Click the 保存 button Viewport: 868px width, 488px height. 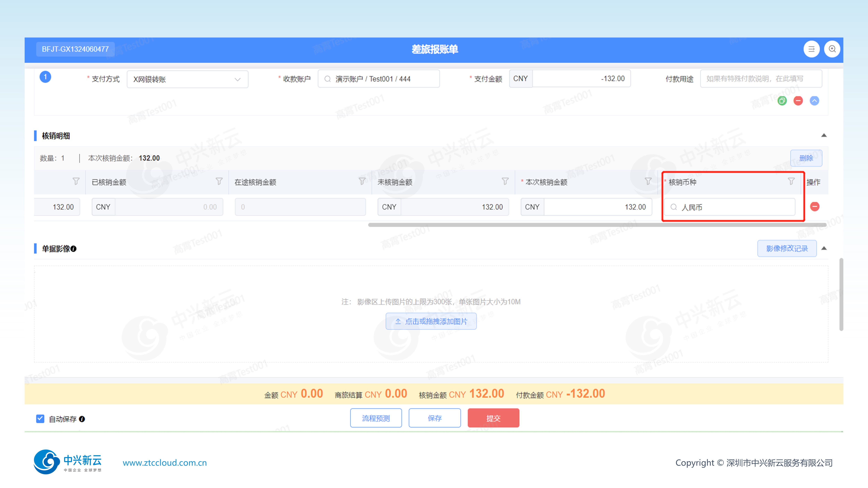point(434,418)
